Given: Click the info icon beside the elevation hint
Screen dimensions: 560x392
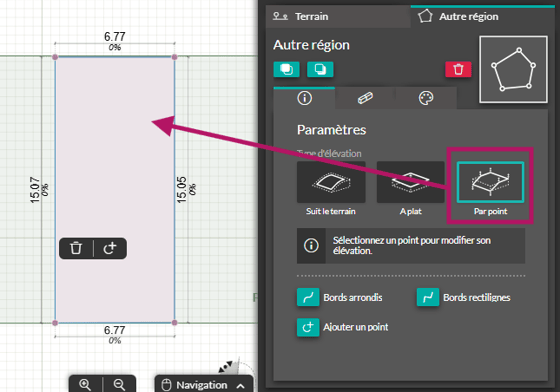Looking at the screenshot, I should [311, 246].
